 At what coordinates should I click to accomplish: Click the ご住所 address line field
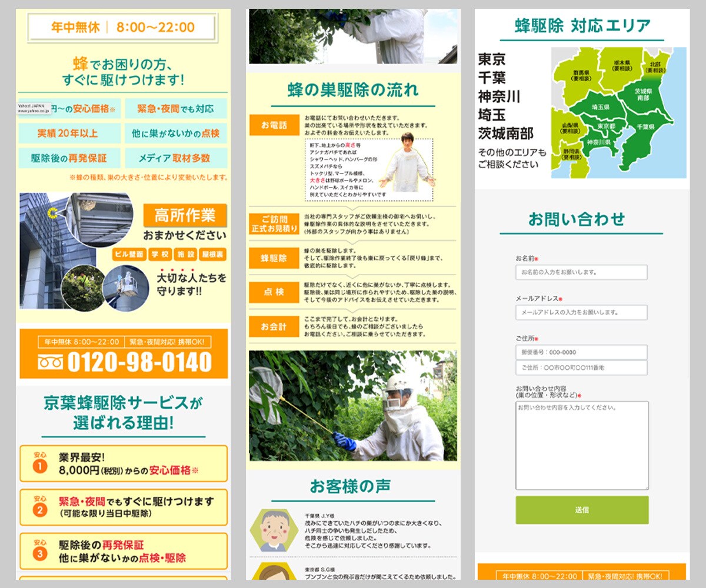(x=581, y=367)
